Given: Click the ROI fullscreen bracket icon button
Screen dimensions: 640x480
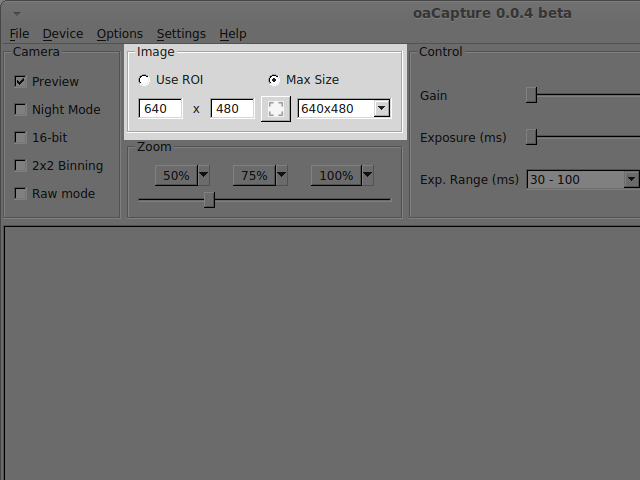Looking at the screenshot, I should (275, 109).
